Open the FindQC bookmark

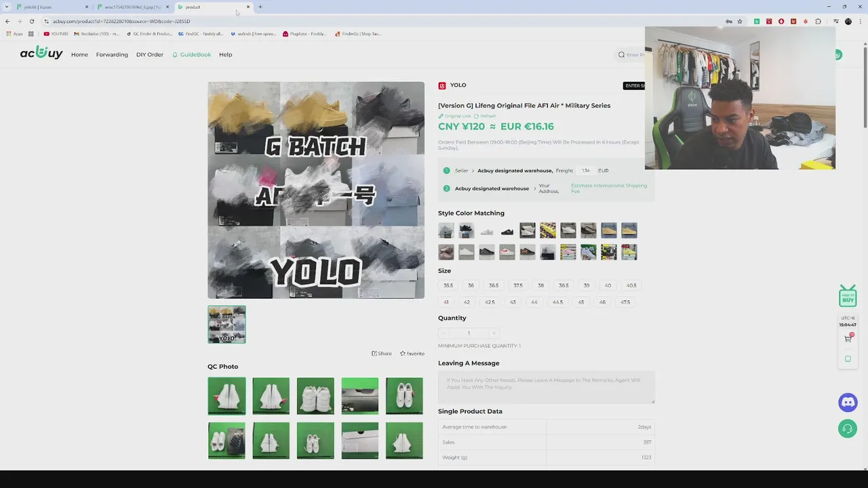coord(200,33)
